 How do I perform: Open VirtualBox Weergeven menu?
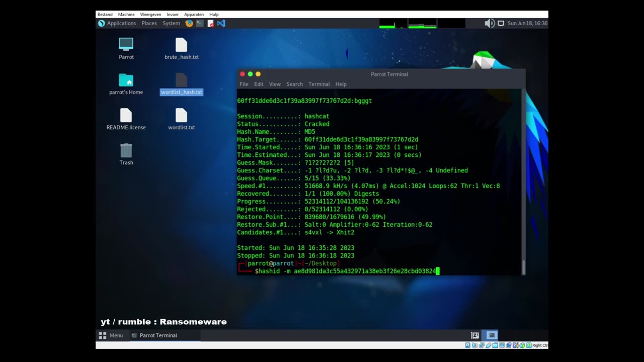pyautogui.click(x=150, y=15)
